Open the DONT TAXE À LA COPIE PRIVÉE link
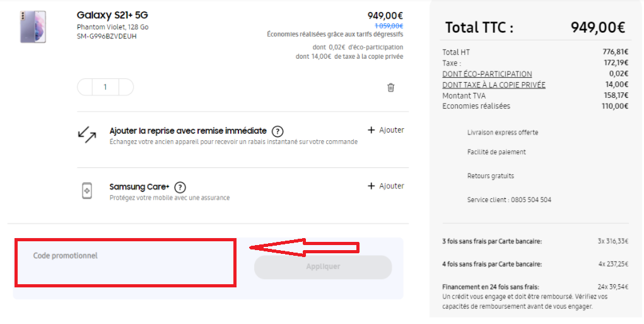 pos(494,85)
